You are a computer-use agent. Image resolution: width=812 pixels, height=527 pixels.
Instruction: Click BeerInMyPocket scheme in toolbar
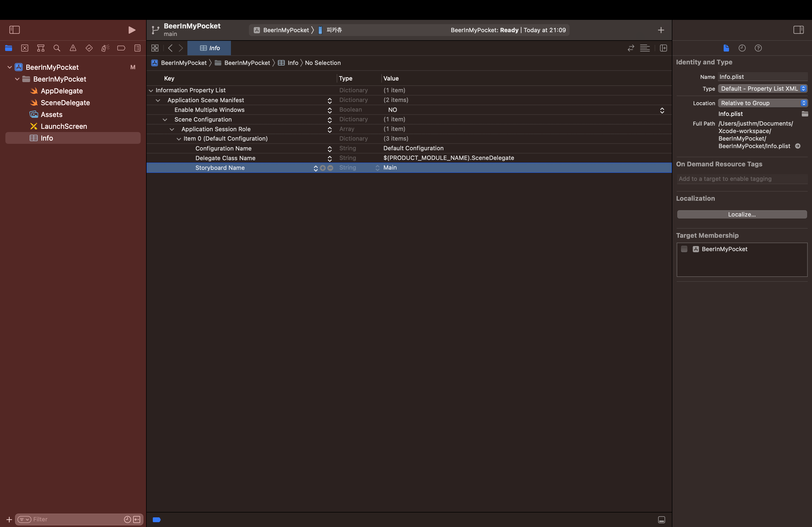[x=285, y=30]
